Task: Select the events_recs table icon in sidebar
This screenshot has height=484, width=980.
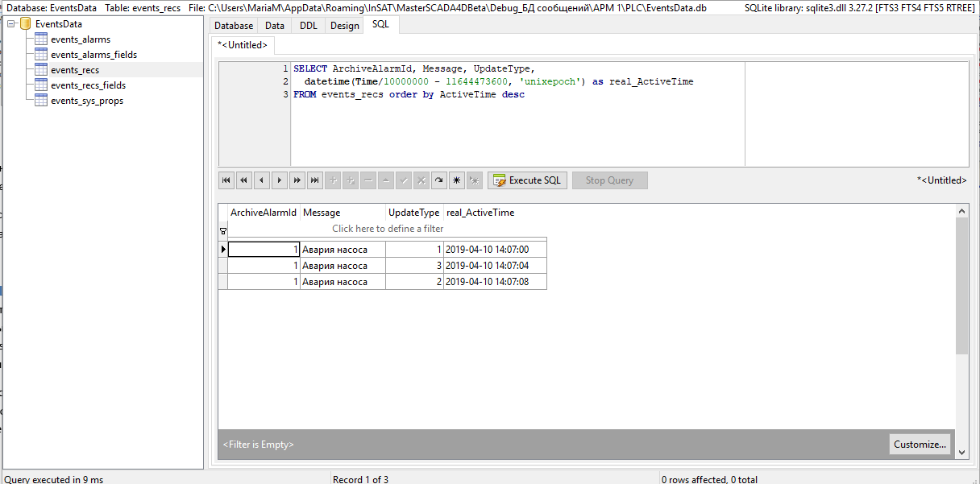Action: pyautogui.click(x=42, y=70)
